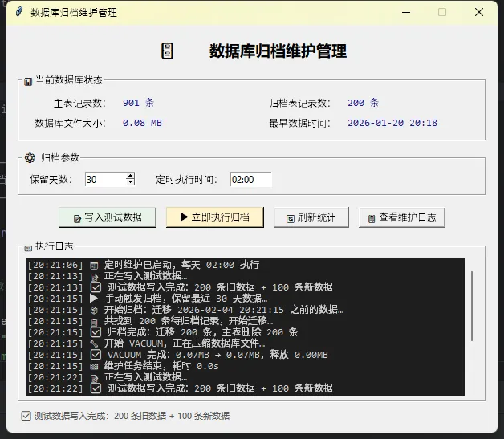Screen dimensions: 504x439
Task: Click the 归档表记录数 value 200 条
Action: pyautogui.click(x=363, y=103)
